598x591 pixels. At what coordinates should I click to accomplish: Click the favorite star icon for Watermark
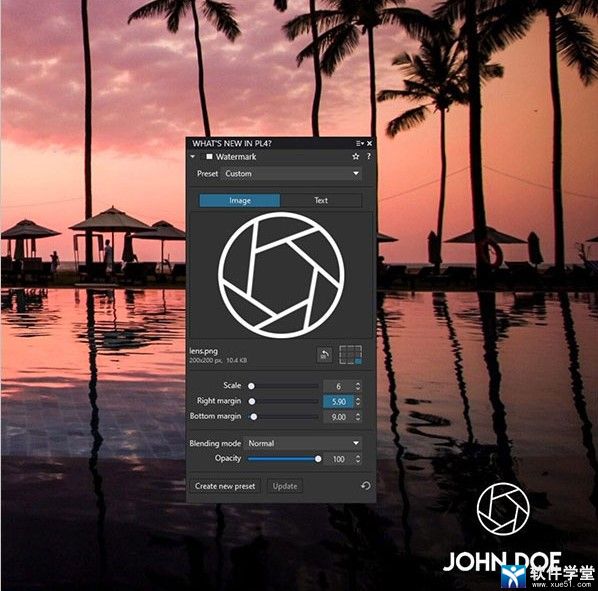click(355, 156)
